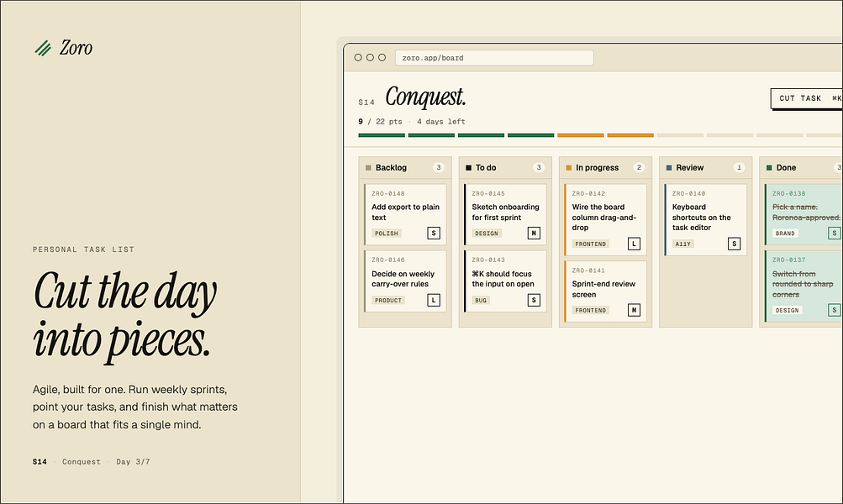Click the DESIGN tag on ZRO-0137
Image resolution: width=843 pixels, height=504 pixels.
coord(787,311)
